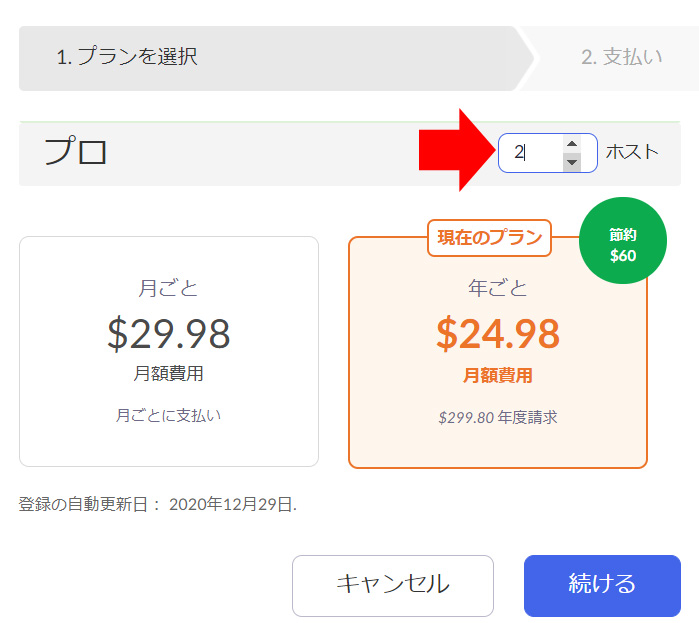The width and height of the screenshot is (699, 623).
Task: Click the $29.98 monthly price
Action: click(x=169, y=334)
